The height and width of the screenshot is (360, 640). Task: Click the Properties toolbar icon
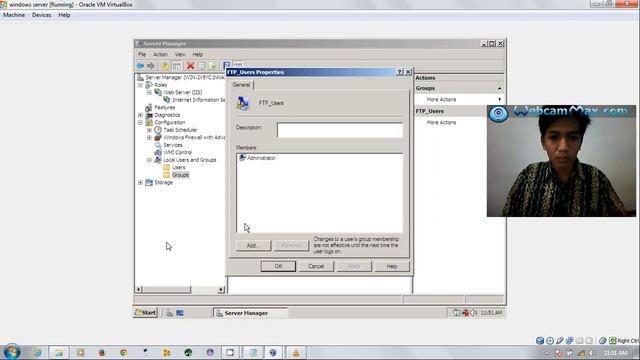(x=201, y=66)
